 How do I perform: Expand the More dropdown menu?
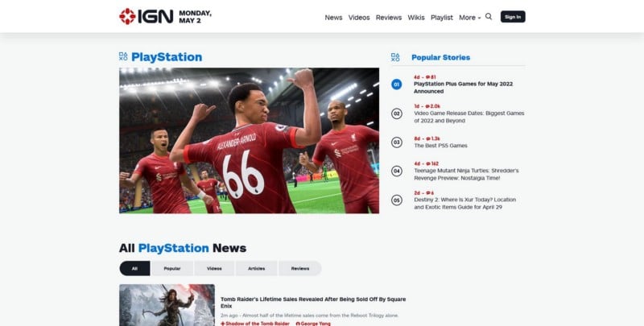469,18
